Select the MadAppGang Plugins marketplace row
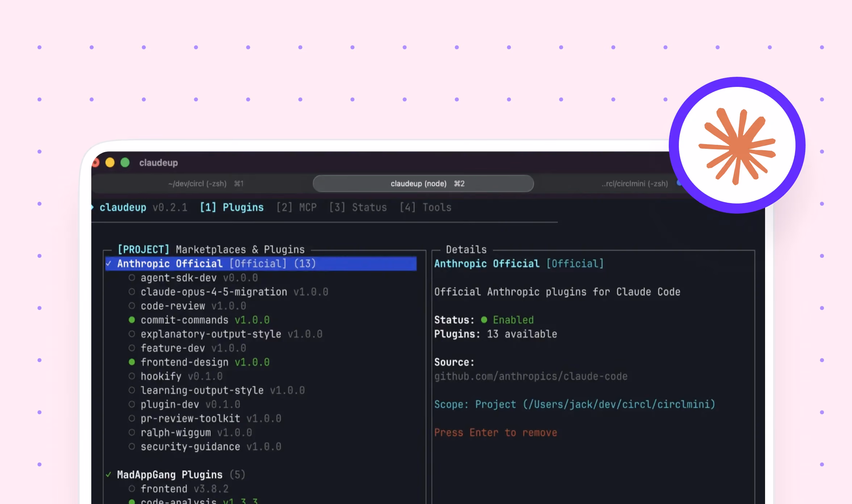This screenshot has height=504, width=852. point(181,475)
